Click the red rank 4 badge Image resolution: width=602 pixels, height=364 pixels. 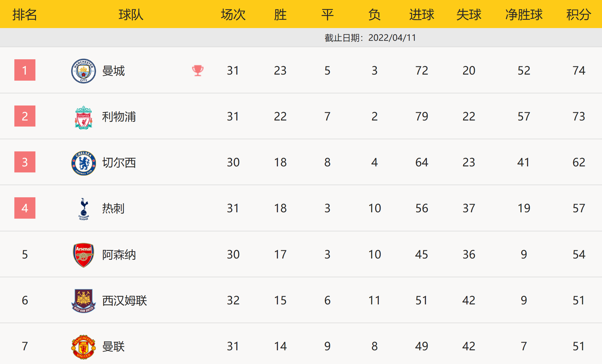25,208
